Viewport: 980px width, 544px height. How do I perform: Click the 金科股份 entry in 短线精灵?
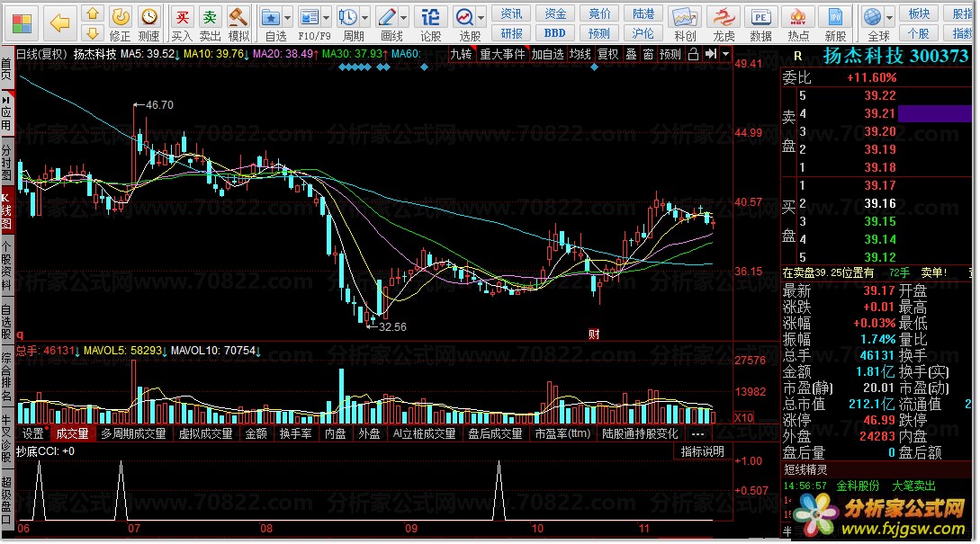[858, 486]
